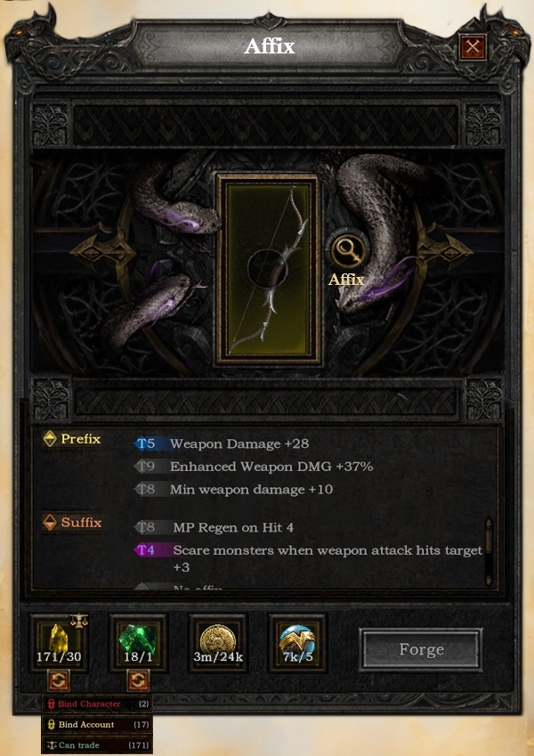Click the bow item in center slot

click(x=269, y=270)
